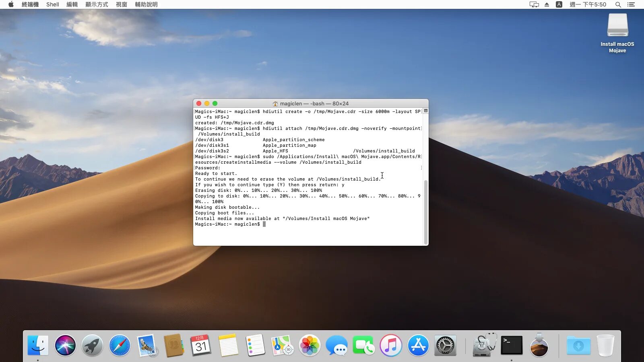Image resolution: width=644 pixels, height=362 pixels.
Task: Click the Terminal title 'magiclen — -bash — 80×24'
Action: [x=314, y=103]
